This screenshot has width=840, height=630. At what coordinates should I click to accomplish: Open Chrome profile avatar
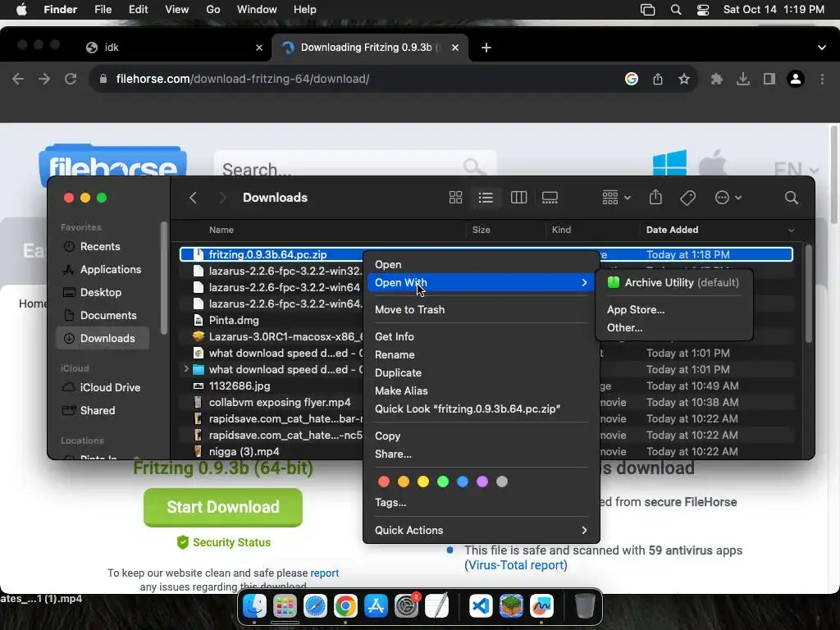796,80
